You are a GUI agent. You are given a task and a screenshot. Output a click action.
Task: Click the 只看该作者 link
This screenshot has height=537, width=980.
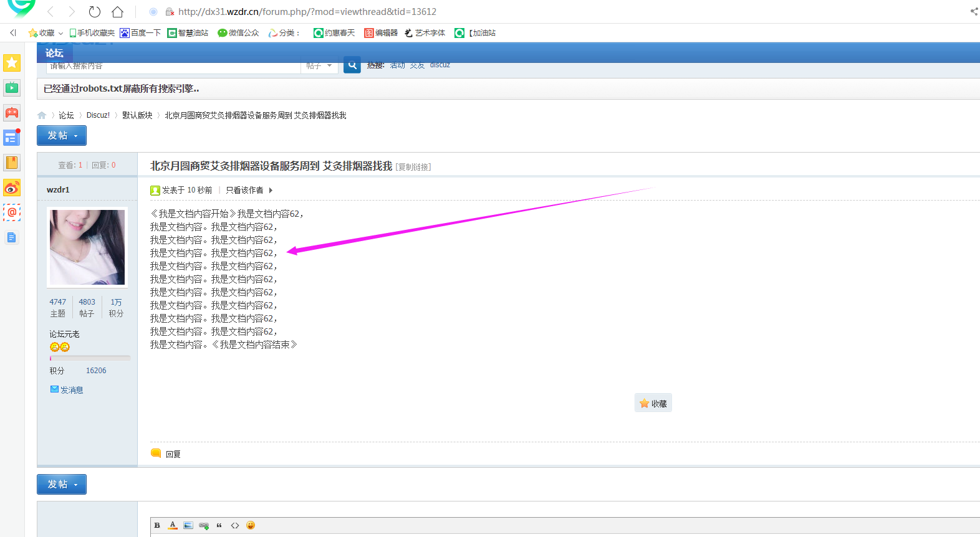tap(244, 190)
